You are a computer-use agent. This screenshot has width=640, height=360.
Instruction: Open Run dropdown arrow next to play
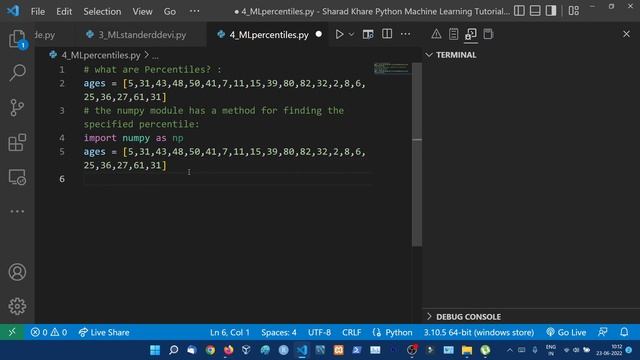tap(351, 35)
